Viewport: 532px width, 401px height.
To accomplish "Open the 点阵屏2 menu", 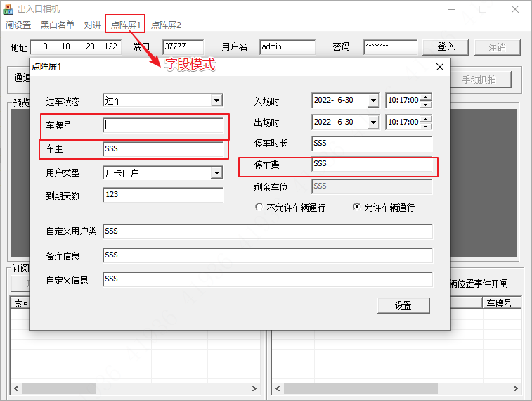I will [166, 25].
